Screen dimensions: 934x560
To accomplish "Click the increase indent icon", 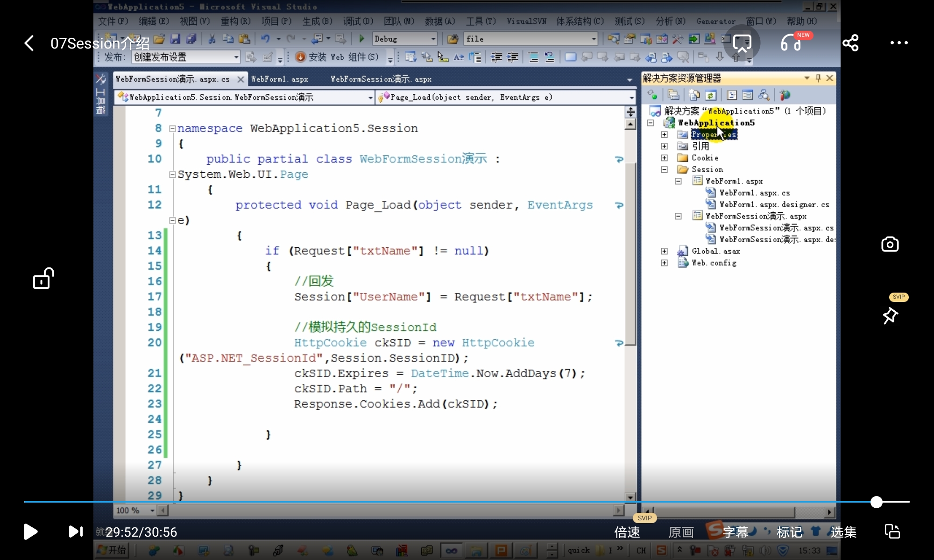I will 513,57.
